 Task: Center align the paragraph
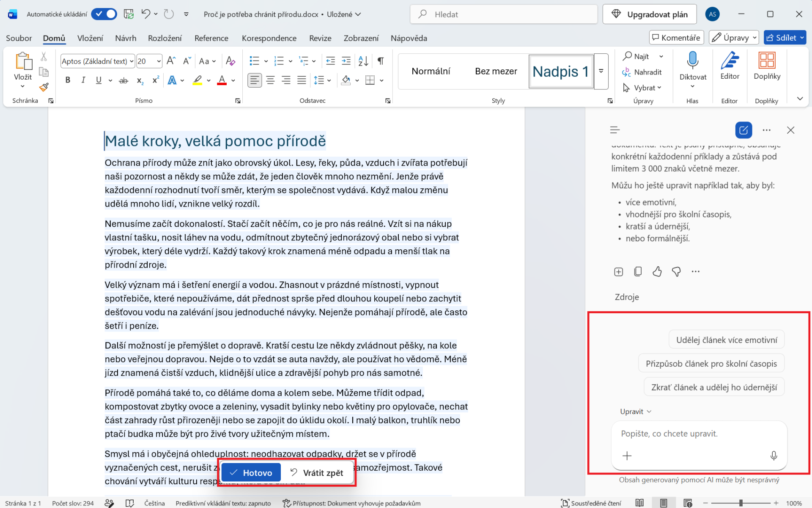pos(270,80)
